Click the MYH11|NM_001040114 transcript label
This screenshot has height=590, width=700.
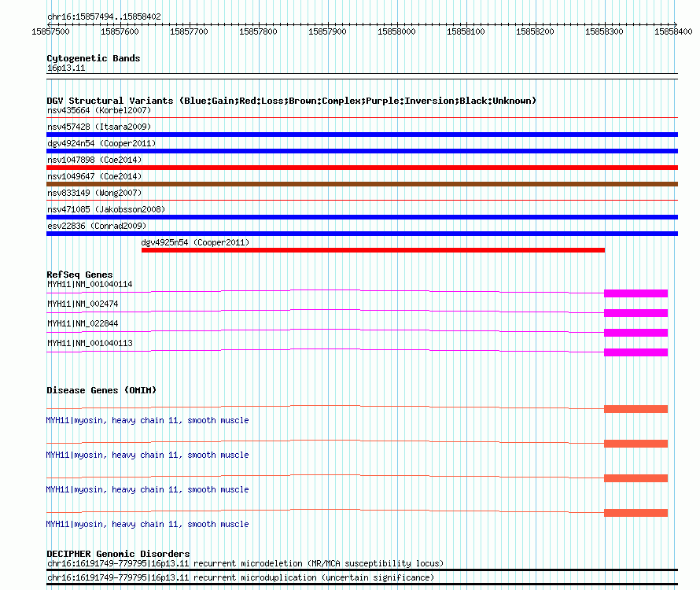[90, 285]
